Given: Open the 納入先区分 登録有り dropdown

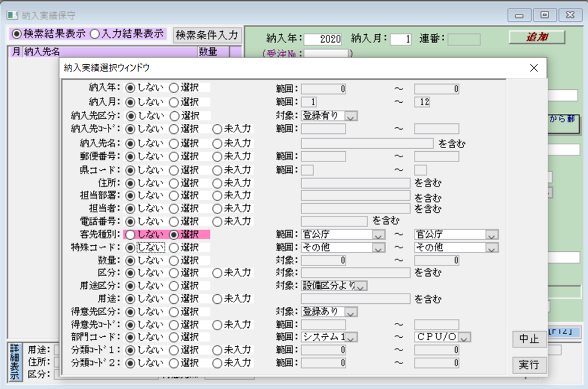Looking at the screenshot, I should pos(351,116).
